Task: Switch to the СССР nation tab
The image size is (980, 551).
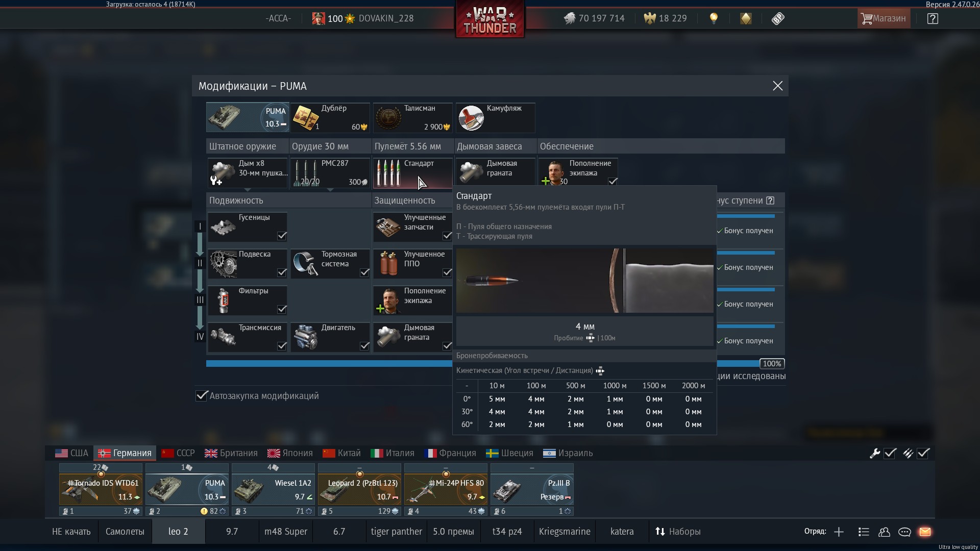Action: click(x=178, y=453)
